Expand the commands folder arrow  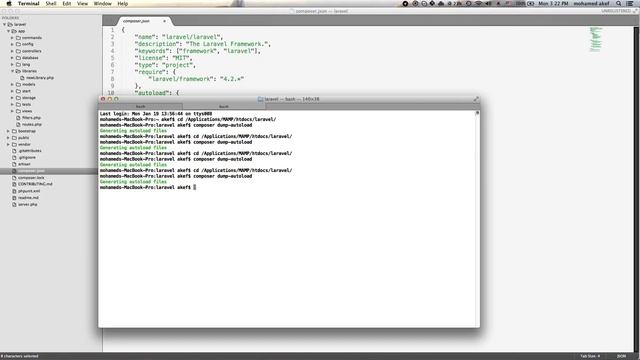pos(12,38)
